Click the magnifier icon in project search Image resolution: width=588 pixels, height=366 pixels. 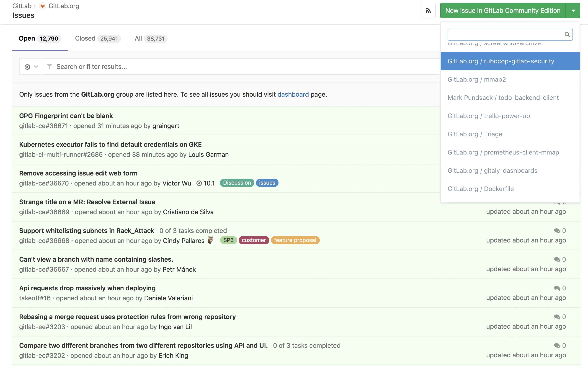[x=567, y=35]
